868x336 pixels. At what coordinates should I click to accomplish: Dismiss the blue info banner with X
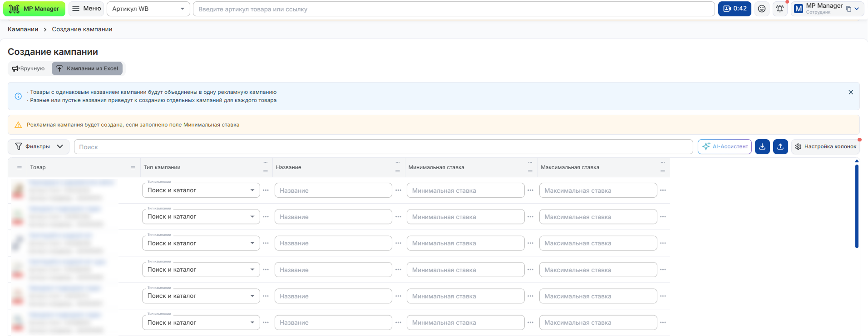851,92
